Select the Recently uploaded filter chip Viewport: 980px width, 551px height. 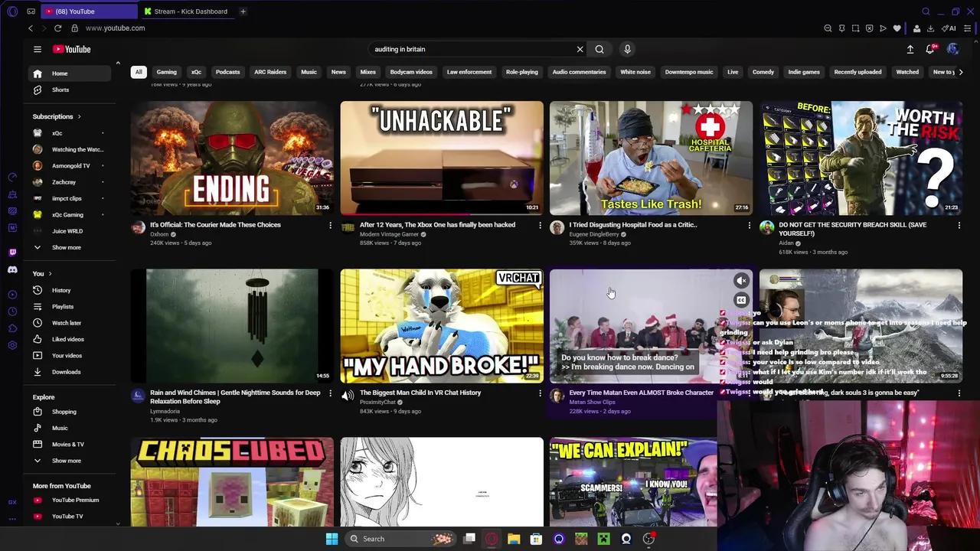857,72
